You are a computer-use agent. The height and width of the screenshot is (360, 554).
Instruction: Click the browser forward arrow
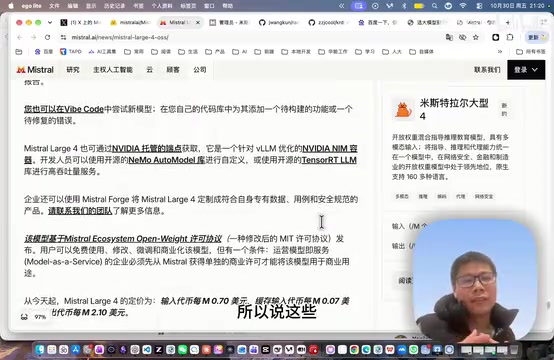pos(34,37)
